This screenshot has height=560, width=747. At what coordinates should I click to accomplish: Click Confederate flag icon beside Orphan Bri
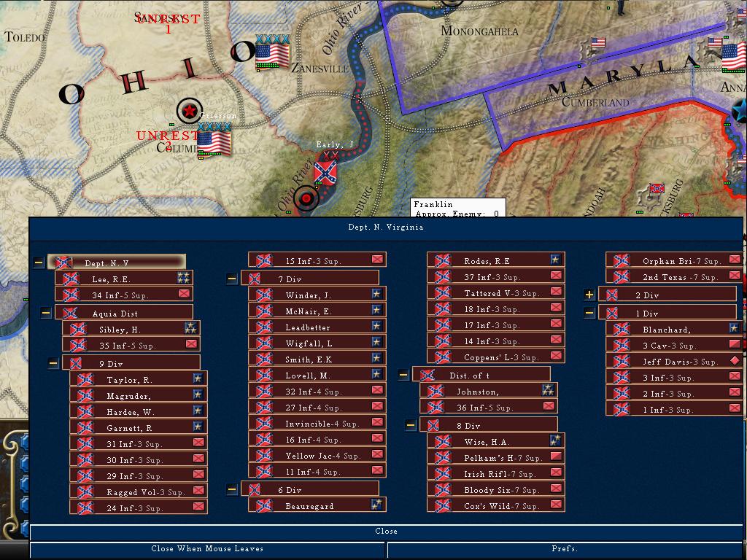pos(622,260)
